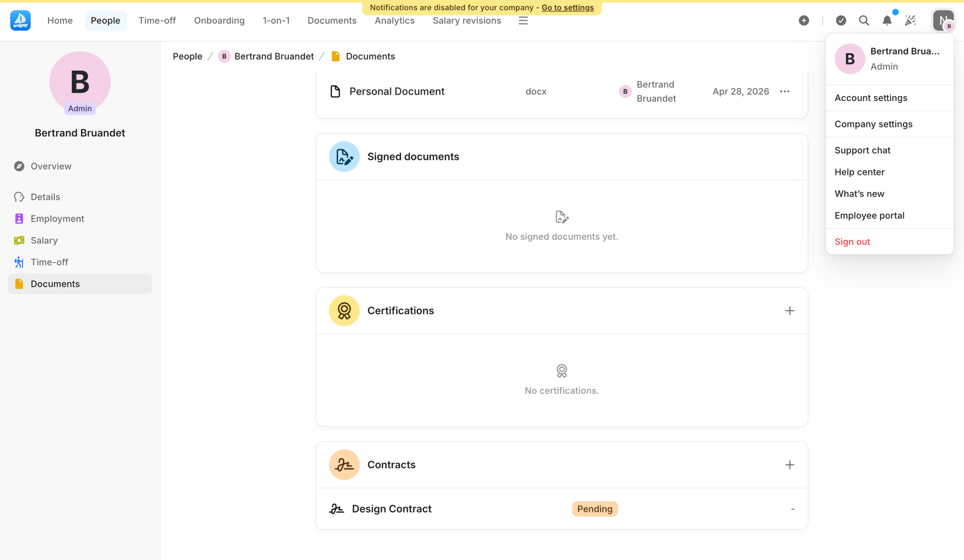The width and height of the screenshot is (964, 560).
Task: Click the Certifications heading
Action: [x=400, y=311]
